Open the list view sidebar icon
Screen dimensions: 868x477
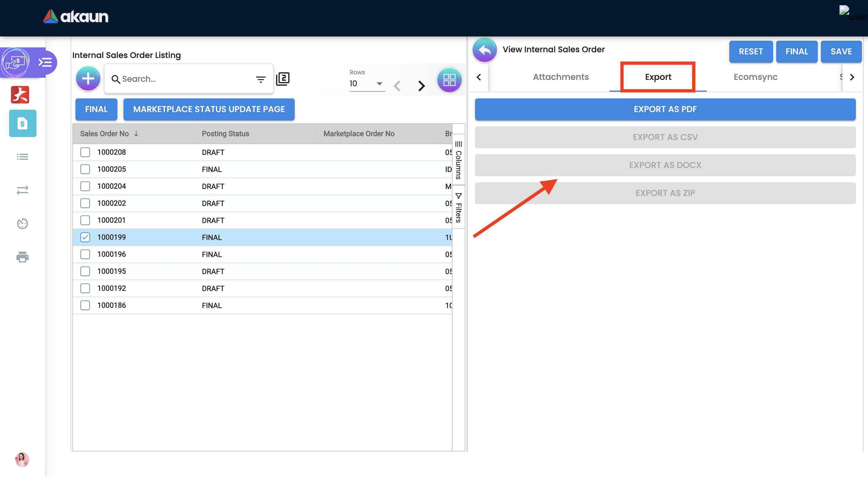22,156
